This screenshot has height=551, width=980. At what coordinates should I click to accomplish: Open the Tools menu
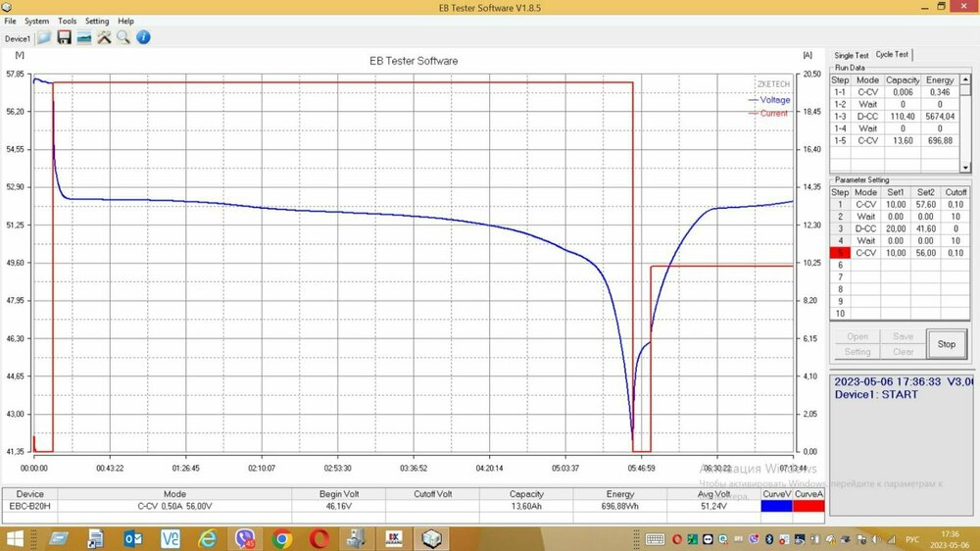(67, 21)
